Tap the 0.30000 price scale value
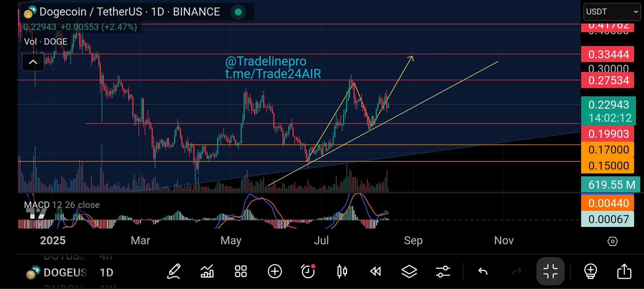Screen dimensions: 644x289 [x=608, y=68]
